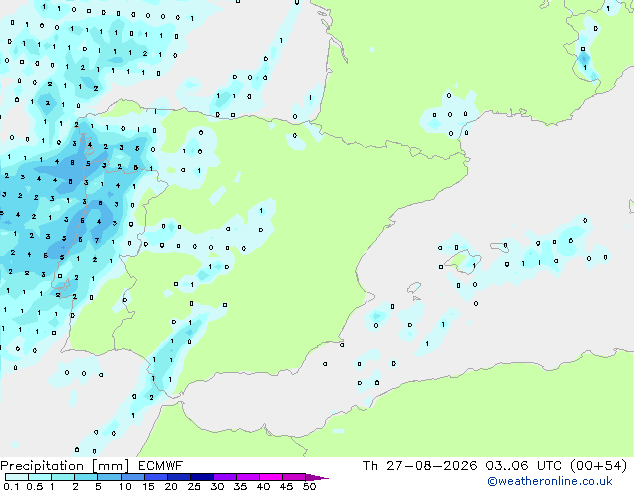Click the '35' legend scale label
Viewport: 634px width, 490px height.
click(x=240, y=486)
